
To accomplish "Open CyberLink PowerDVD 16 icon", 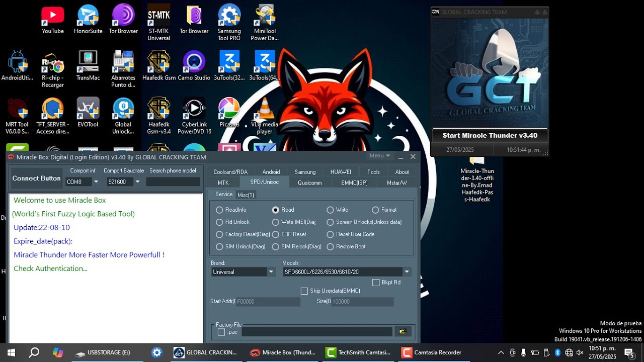I will (194, 116).
